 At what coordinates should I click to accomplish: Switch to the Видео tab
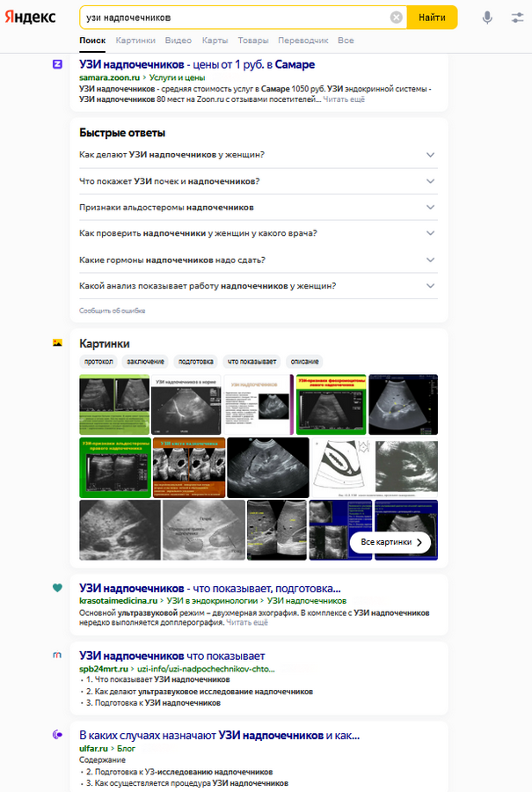(x=179, y=40)
